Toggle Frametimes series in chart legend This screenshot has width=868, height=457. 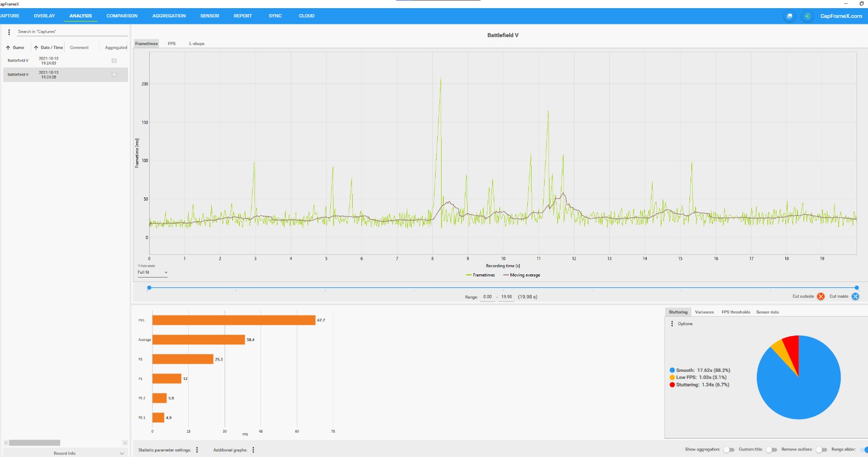pos(481,275)
